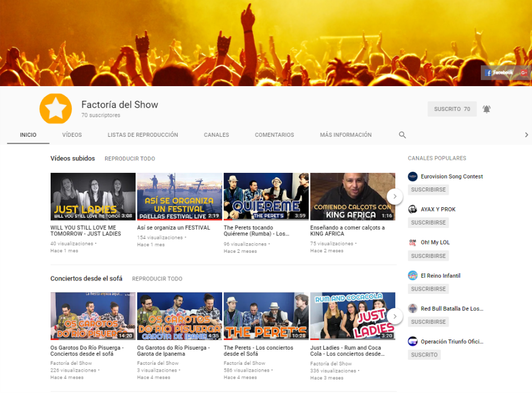Click the SUSCRITO 70 button
The image size is (532, 393).
pyautogui.click(x=452, y=109)
